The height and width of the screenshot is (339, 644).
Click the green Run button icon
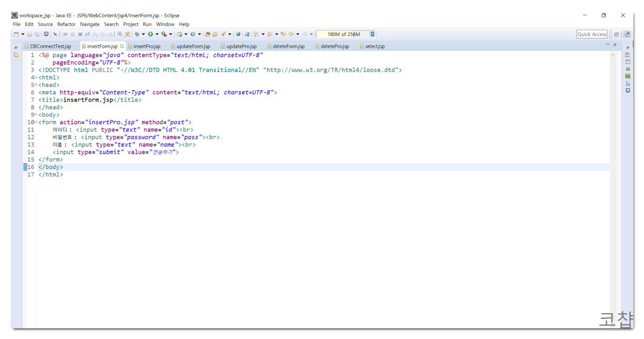point(150,34)
